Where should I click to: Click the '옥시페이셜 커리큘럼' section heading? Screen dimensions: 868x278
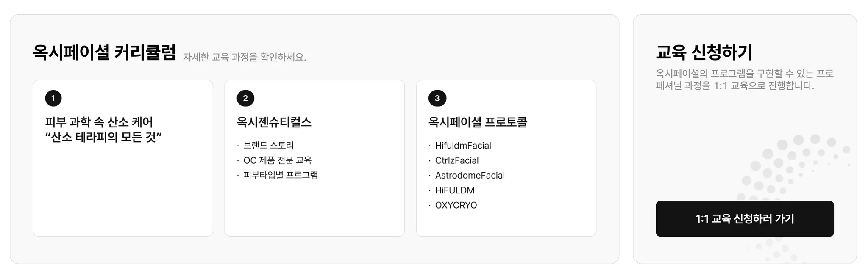pyautogui.click(x=104, y=52)
